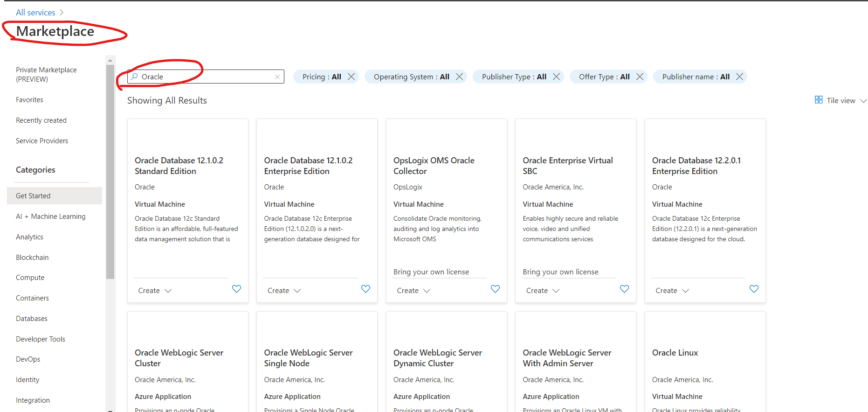Favorite Oracle Database 12.1.0.2 Enterprise Edition heart
868x412 pixels.
point(366,289)
